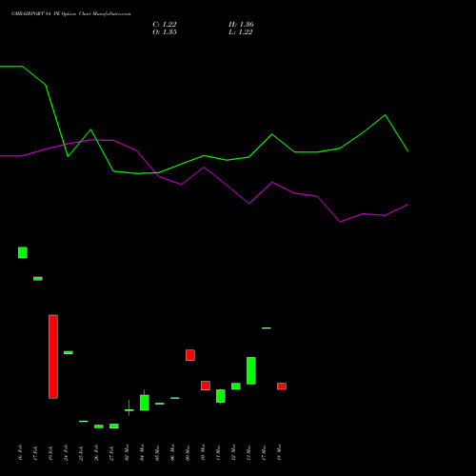The height and width of the screenshot is (476, 476).
Task: Click the high value H: 1.36
Action: point(241,25)
